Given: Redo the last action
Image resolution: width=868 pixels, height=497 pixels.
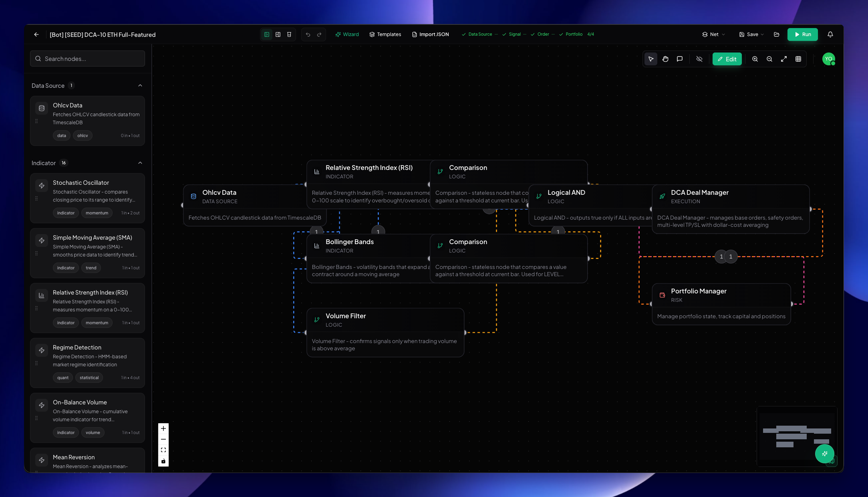Looking at the screenshot, I should tap(319, 34).
